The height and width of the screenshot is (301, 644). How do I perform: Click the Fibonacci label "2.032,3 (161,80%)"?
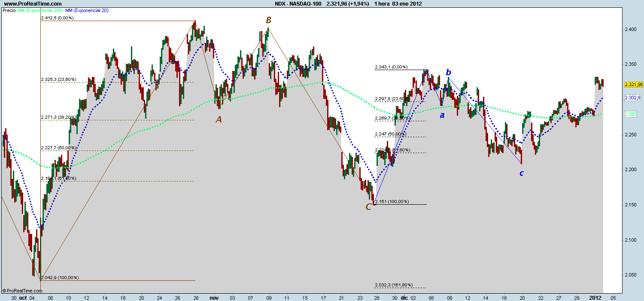pos(394,285)
